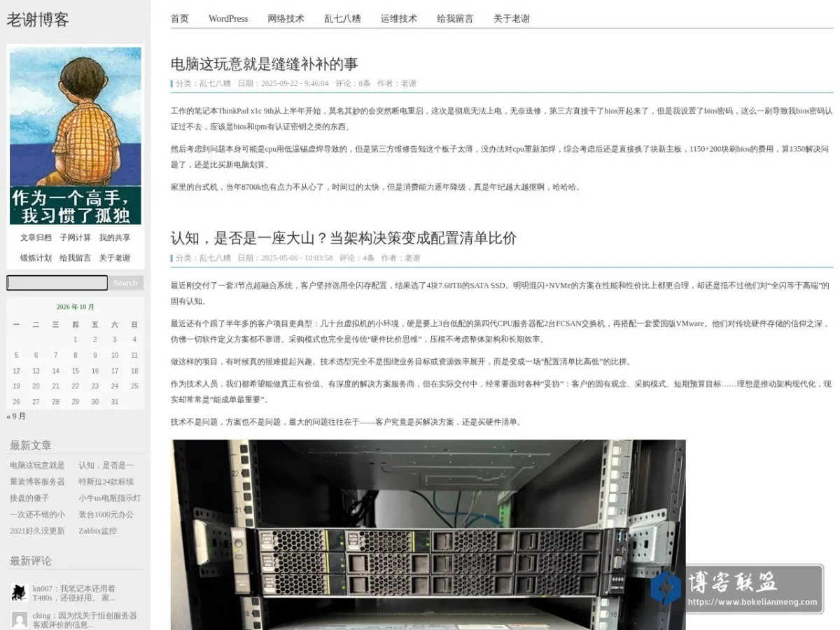Click 关于老谢 under the sidebar image

pyautogui.click(x=114, y=258)
